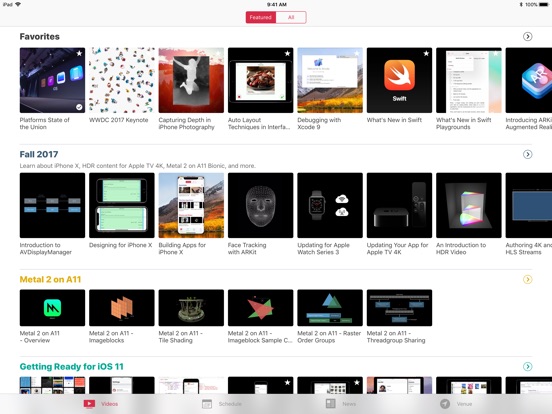Click Face Tracking with ARKit title text

tap(247, 249)
